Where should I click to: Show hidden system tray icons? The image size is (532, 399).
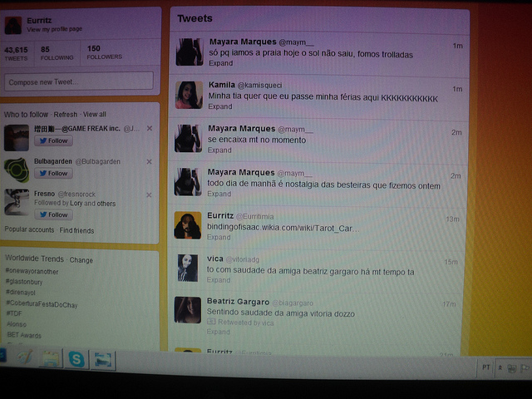[500, 367]
